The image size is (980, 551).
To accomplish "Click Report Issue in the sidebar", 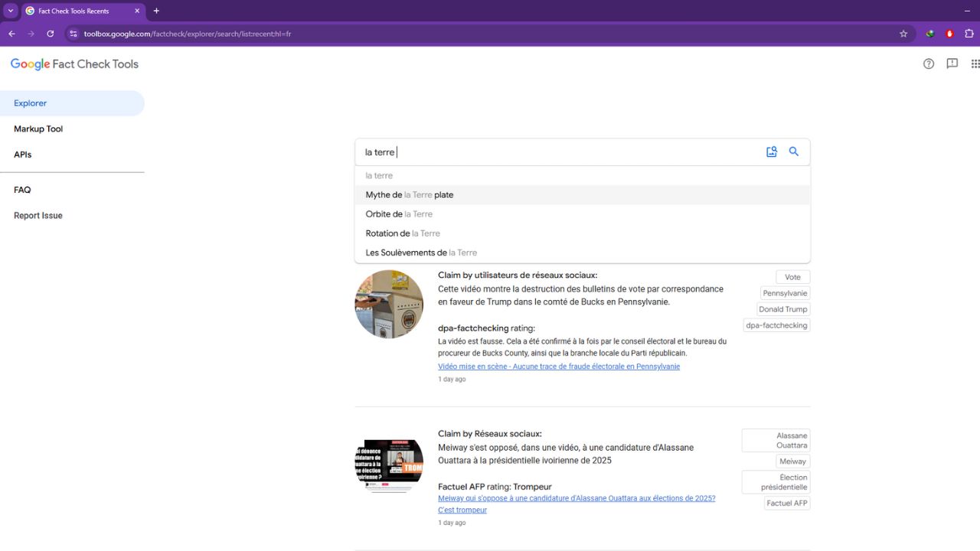I will (38, 216).
